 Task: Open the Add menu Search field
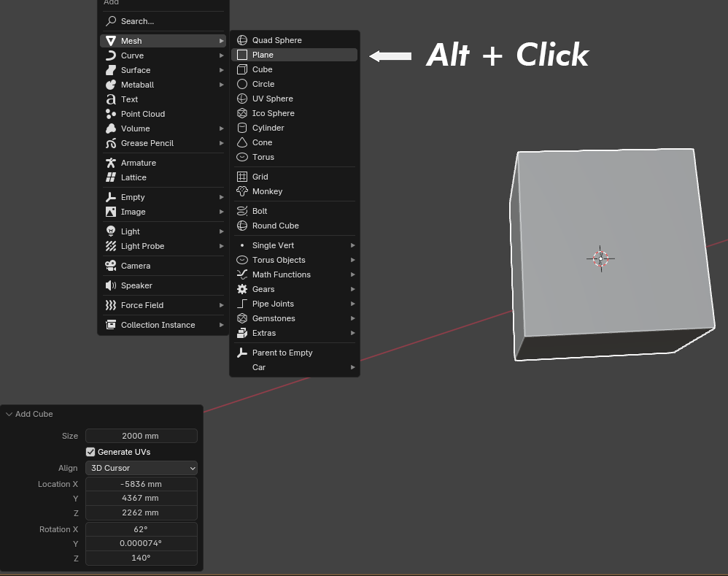pyautogui.click(x=163, y=21)
